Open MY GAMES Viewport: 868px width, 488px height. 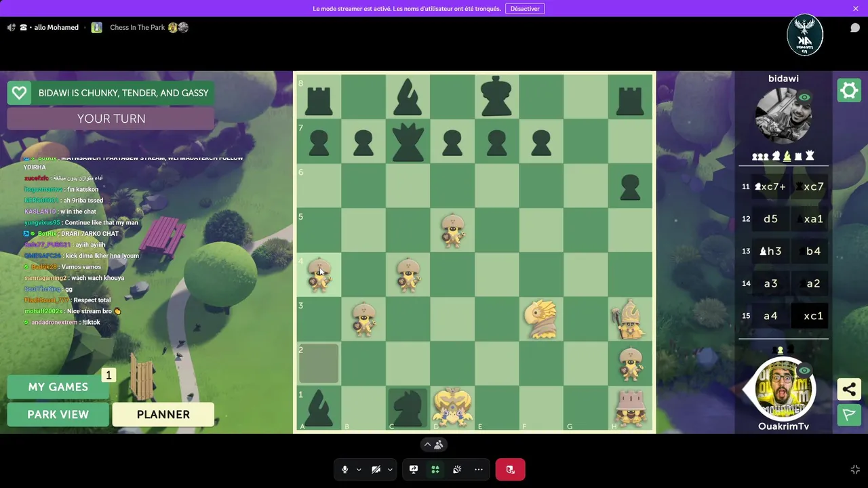[x=58, y=387]
